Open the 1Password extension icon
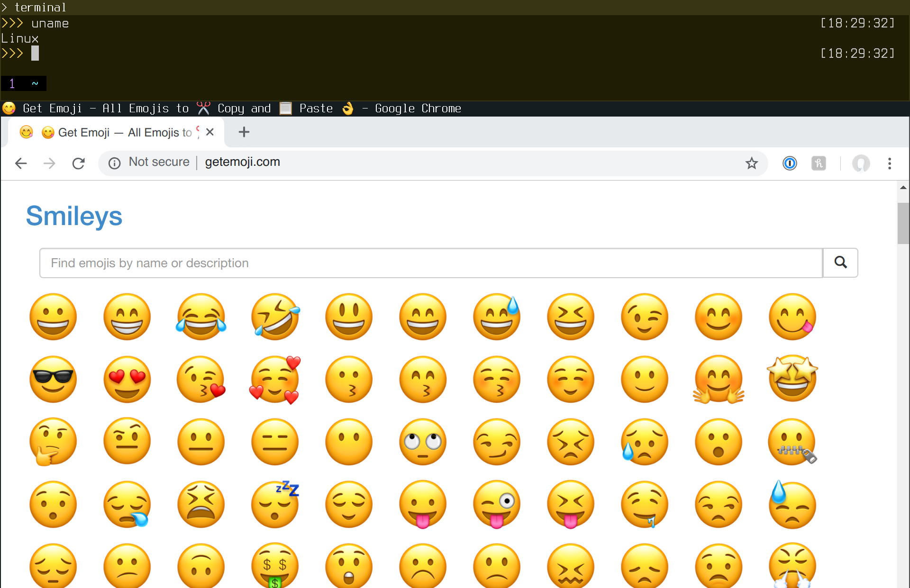910x588 pixels. pyautogui.click(x=790, y=163)
